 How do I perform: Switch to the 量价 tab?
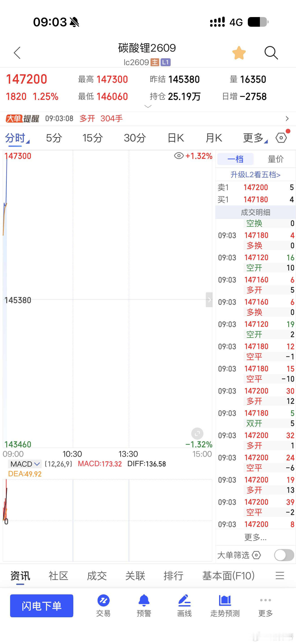(x=276, y=159)
